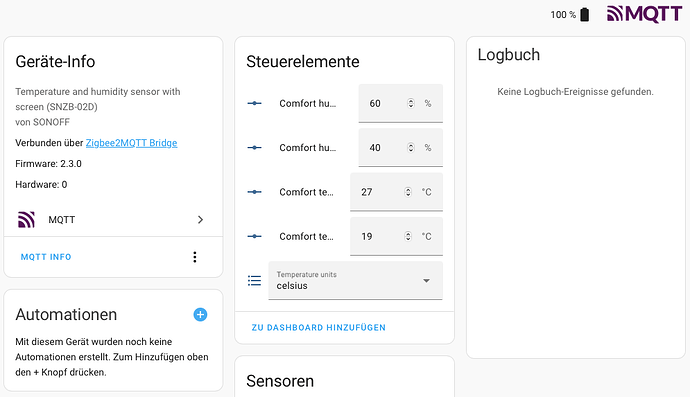Click the battery status icon

584,15
